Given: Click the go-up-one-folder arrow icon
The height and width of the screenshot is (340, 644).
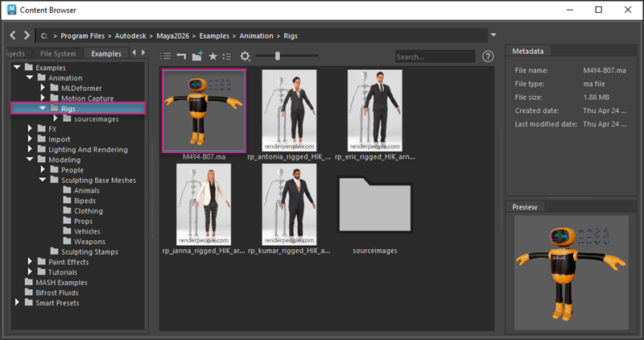Looking at the screenshot, I should (181, 56).
